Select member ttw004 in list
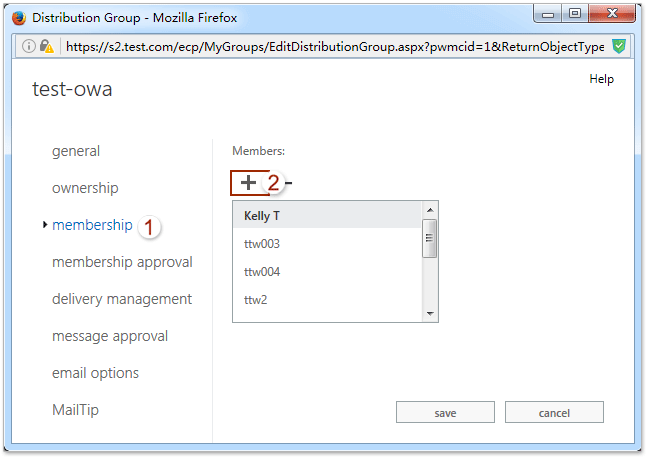 327,272
